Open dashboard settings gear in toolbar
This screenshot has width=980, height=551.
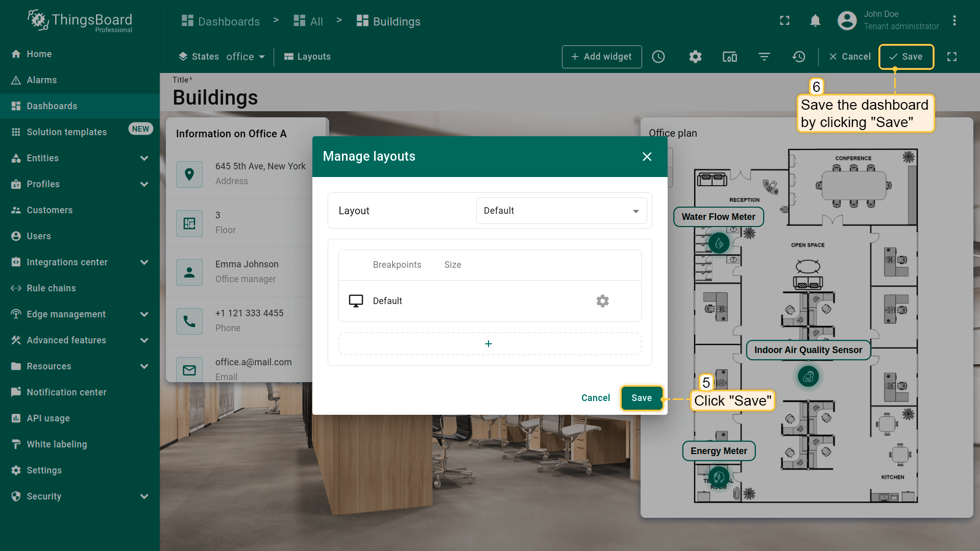coord(695,57)
